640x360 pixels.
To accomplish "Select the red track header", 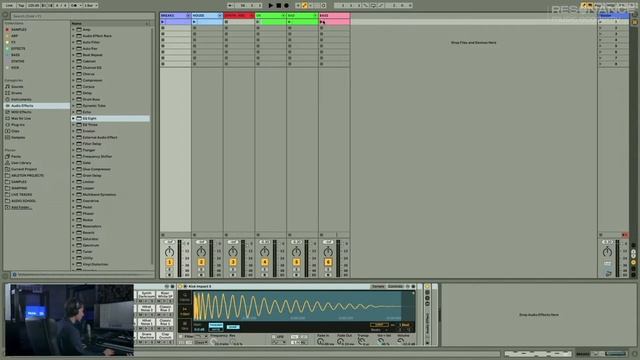I will 239,16.
